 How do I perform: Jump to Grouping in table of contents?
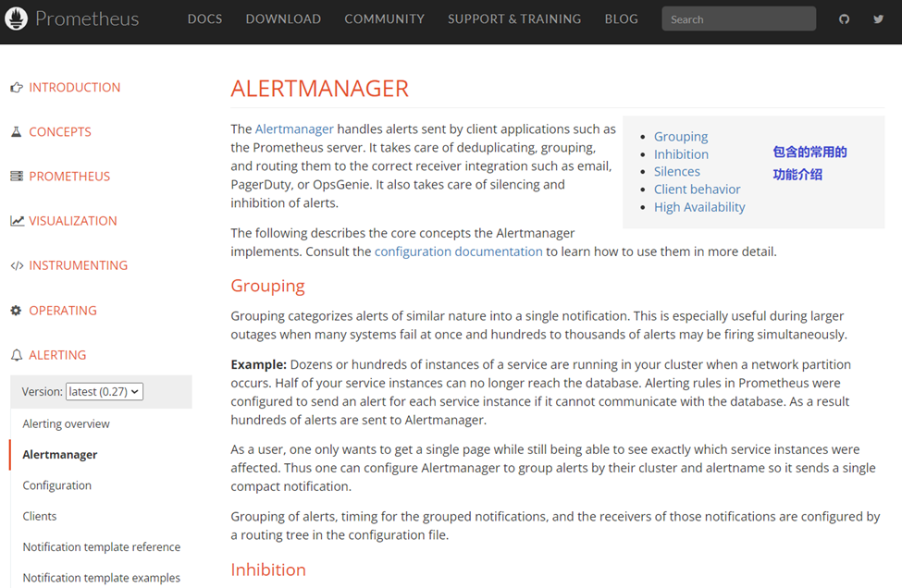681,136
